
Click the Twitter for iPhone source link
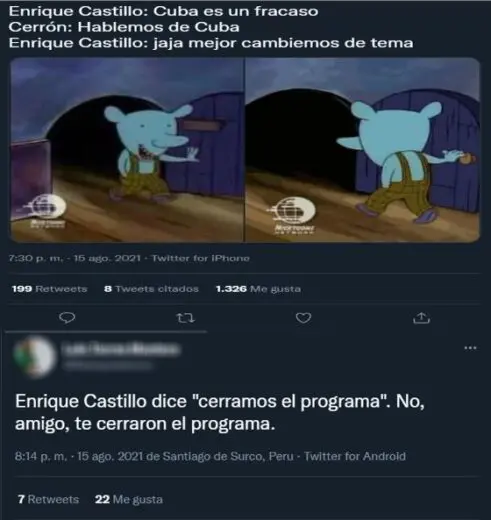tap(201, 258)
